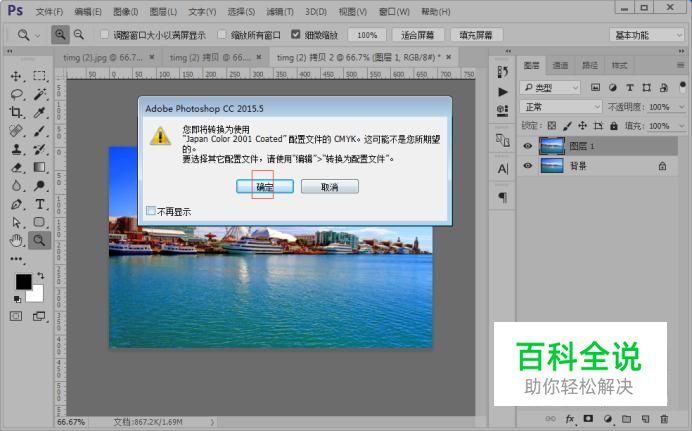692x431 pixels.
Task: Open the 滤镜(T) menu
Action: (280, 11)
